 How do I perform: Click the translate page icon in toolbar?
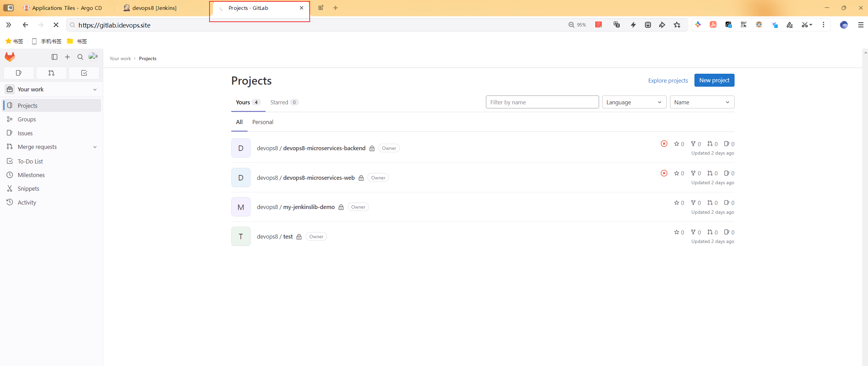point(617,24)
